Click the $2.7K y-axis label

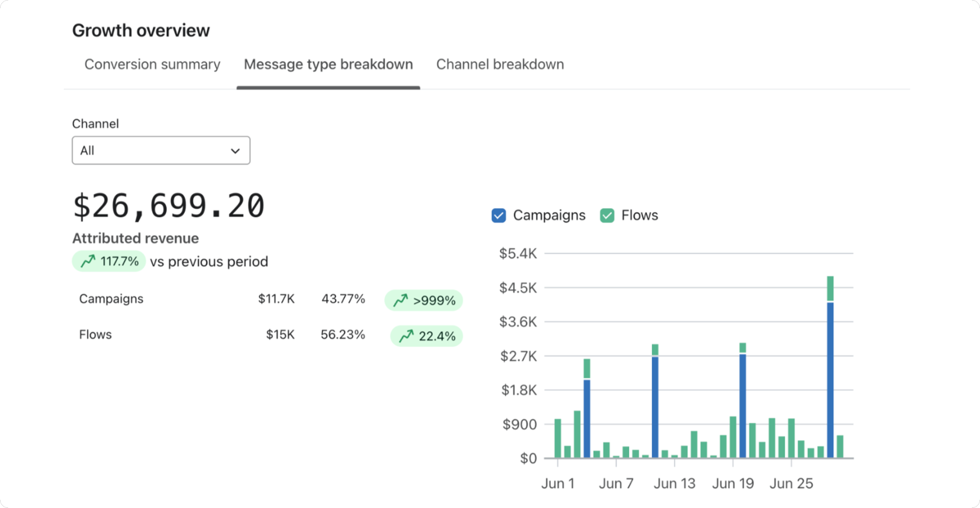518,356
